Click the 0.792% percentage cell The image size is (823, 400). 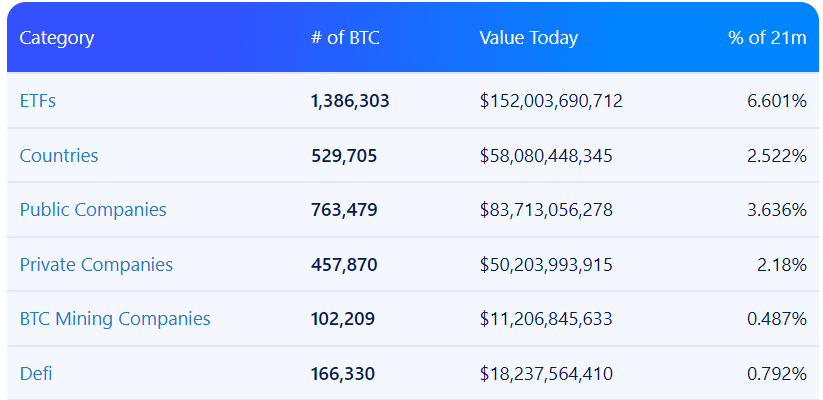[x=776, y=374]
